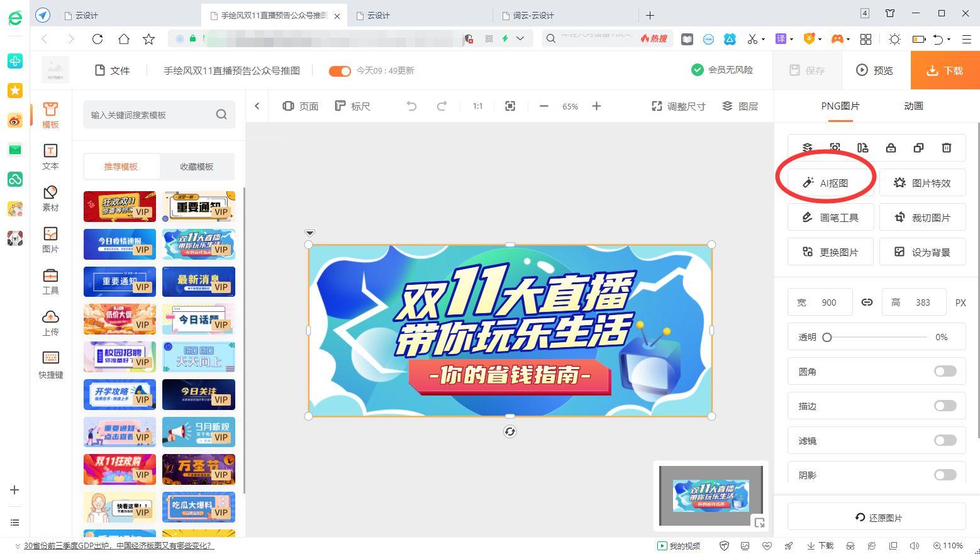Image resolution: width=980 pixels, height=554 pixels.
Task: Open the 页面 page dropdown
Action: [301, 106]
